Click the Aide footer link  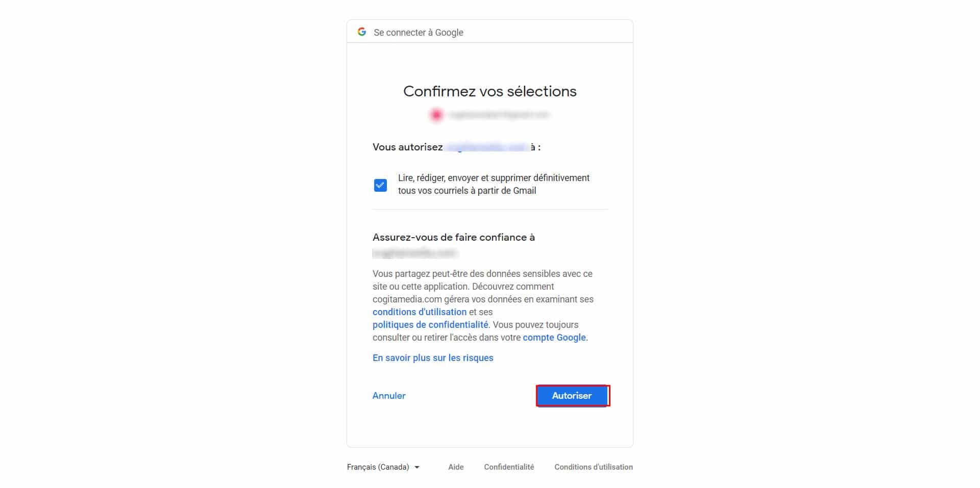[456, 467]
